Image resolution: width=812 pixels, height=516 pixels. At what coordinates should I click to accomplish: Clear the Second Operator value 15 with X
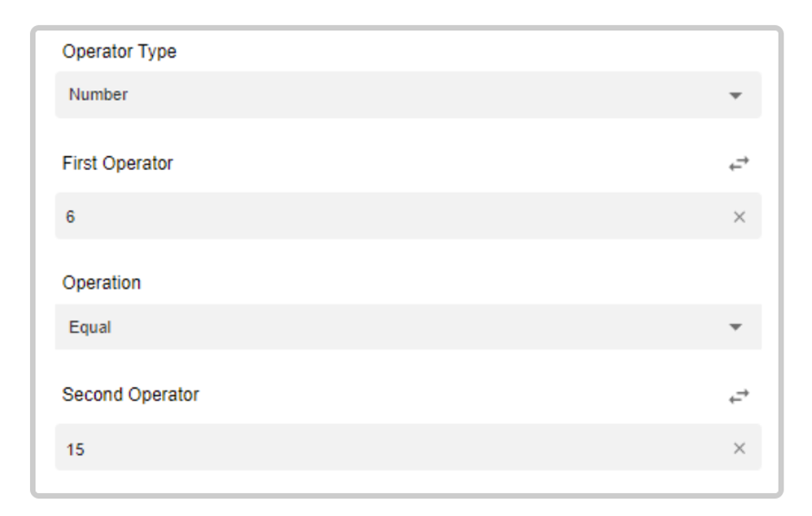[x=739, y=448]
